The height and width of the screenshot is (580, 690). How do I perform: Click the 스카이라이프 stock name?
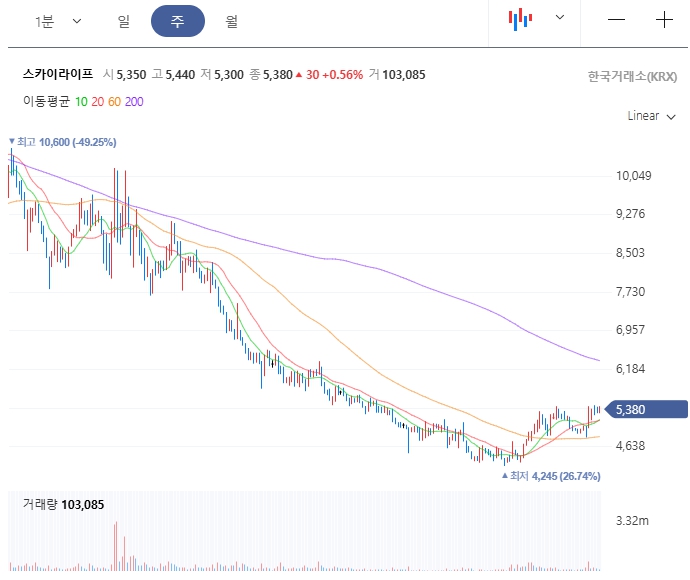(58, 74)
